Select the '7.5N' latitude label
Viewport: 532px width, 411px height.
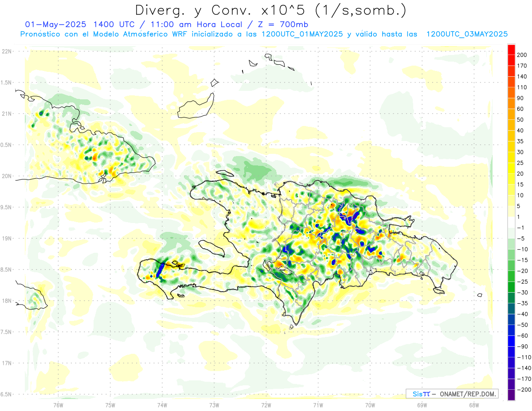click(6, 332)
